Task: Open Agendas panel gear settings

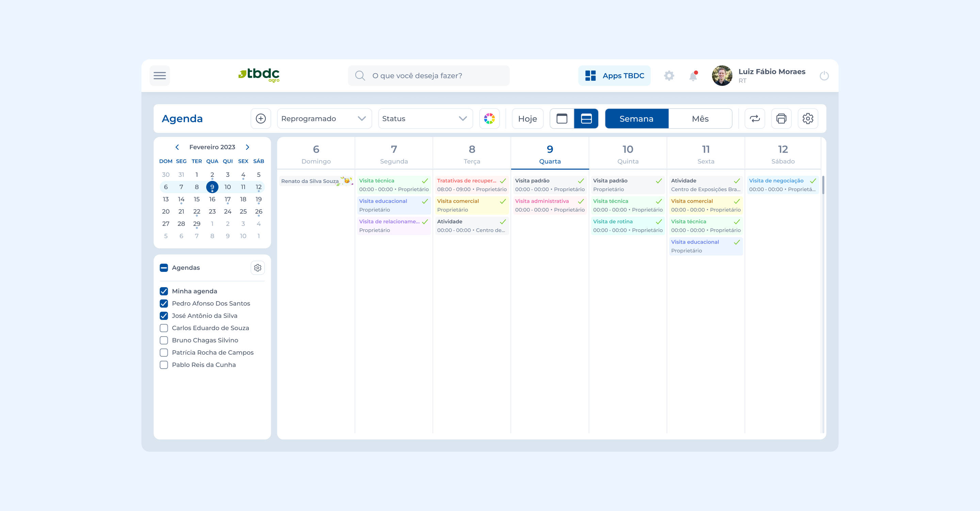Action: [x=258, y=268]
